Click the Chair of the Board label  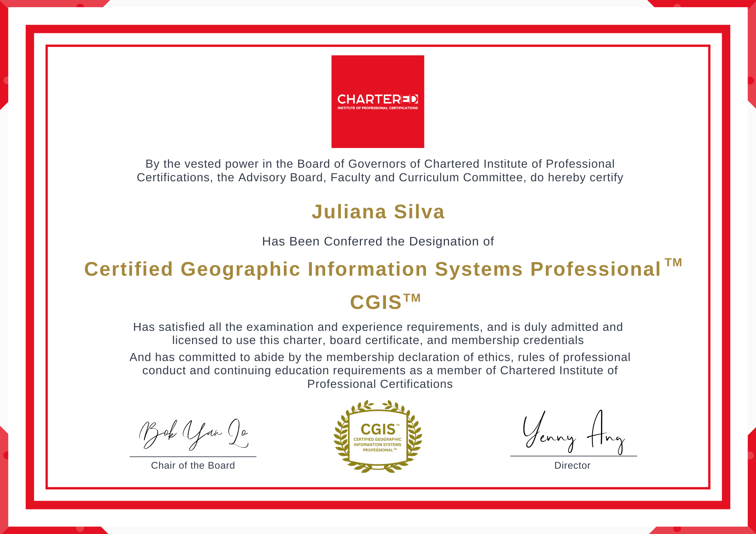(x=193, y=465)
